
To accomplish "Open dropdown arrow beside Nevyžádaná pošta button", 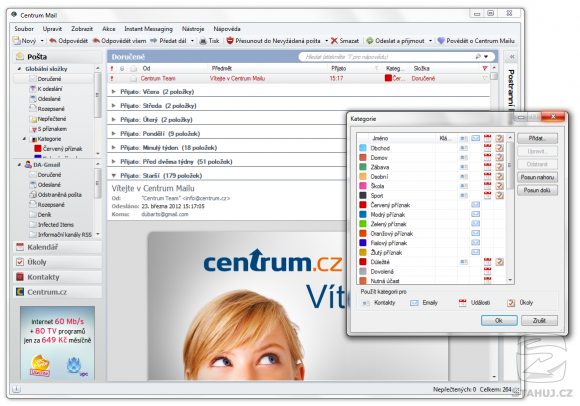I will [x=326, y=41].
